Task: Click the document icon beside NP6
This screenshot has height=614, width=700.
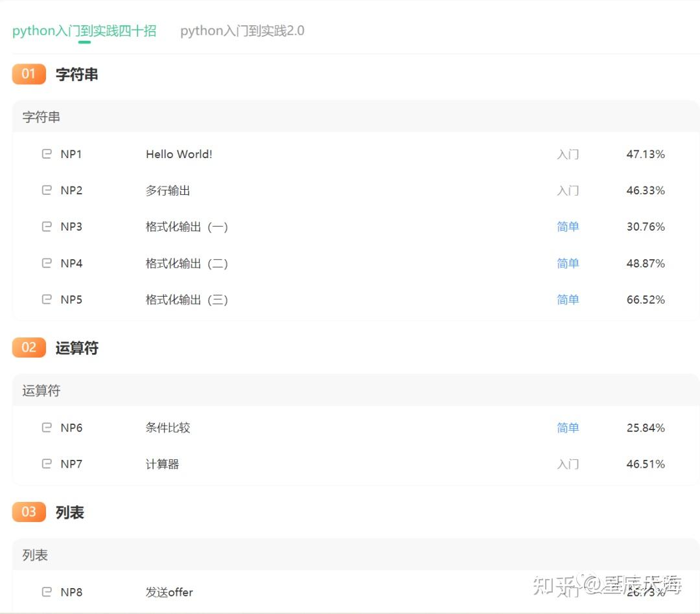Action: point(47,427)
